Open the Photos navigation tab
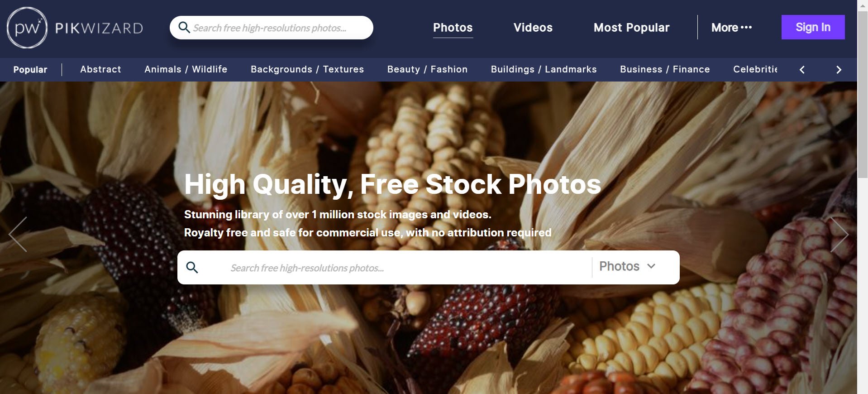The height and width of the screenshot is (394, 868). pos(453,28)
